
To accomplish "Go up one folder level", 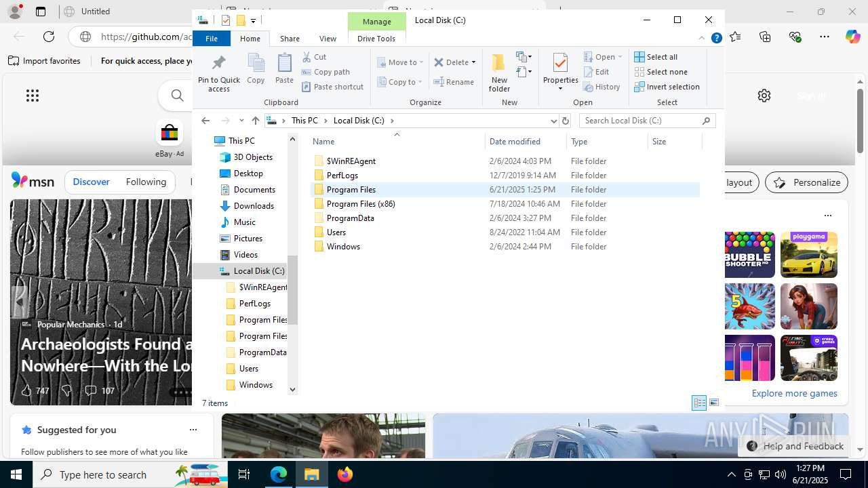I will pyautogui.click(x=255, y=121).
